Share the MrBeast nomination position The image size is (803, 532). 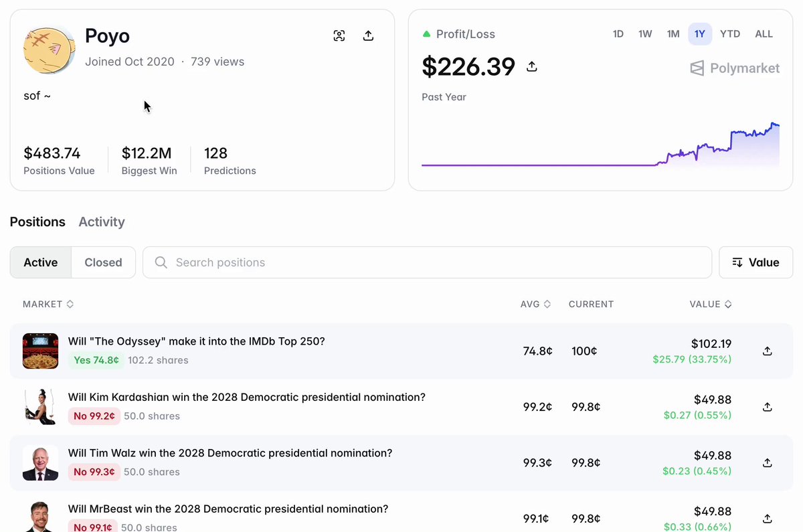pyautogui.click(x=768, y=519)
